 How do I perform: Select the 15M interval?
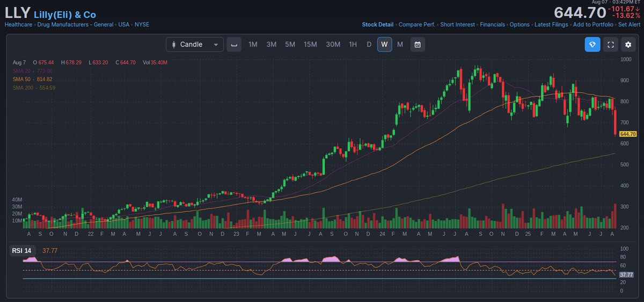tap(310, 45)
